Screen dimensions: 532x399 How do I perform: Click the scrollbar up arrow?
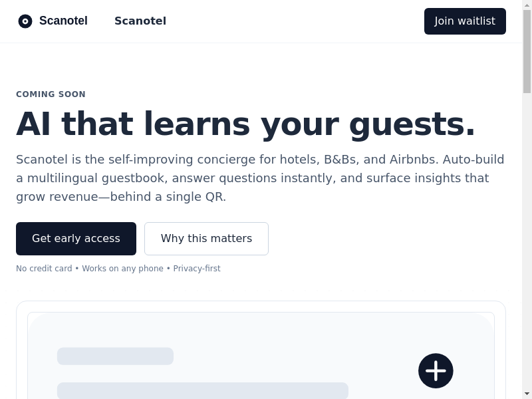click(x=527, y=5)
